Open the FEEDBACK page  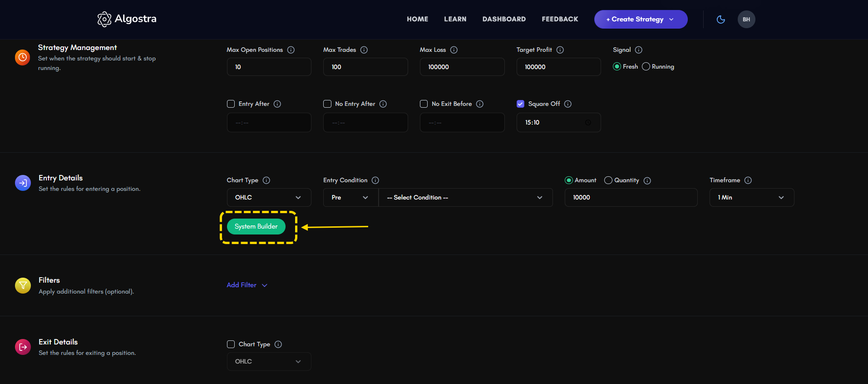560,19
